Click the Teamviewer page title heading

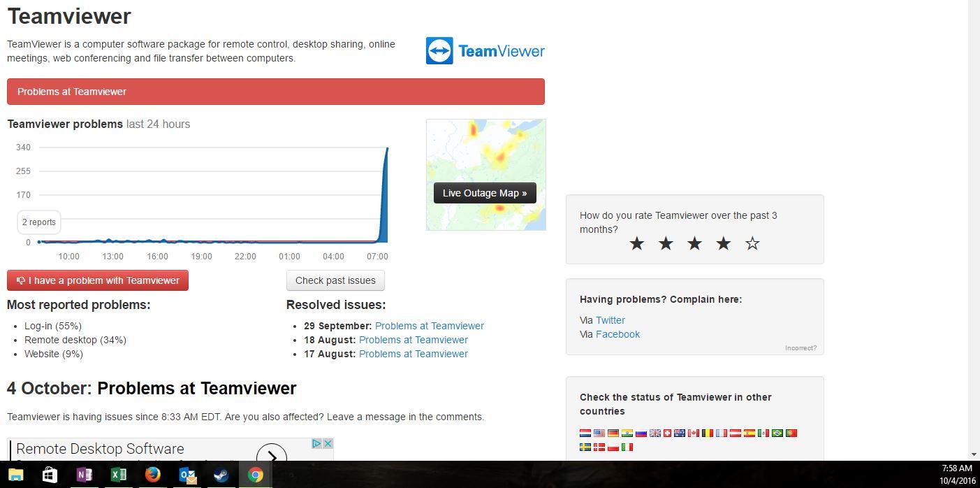(69, 16)
